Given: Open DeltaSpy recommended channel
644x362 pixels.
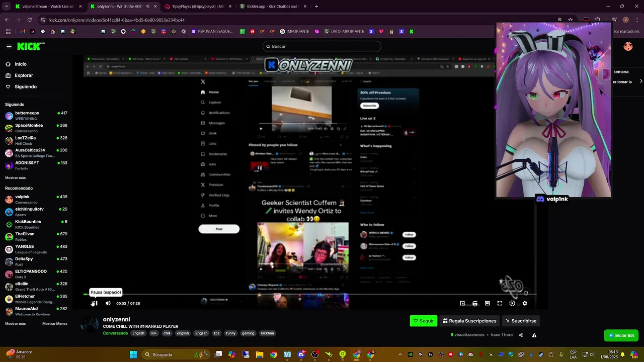Looking at the screenshot, I should coord(36,261).
